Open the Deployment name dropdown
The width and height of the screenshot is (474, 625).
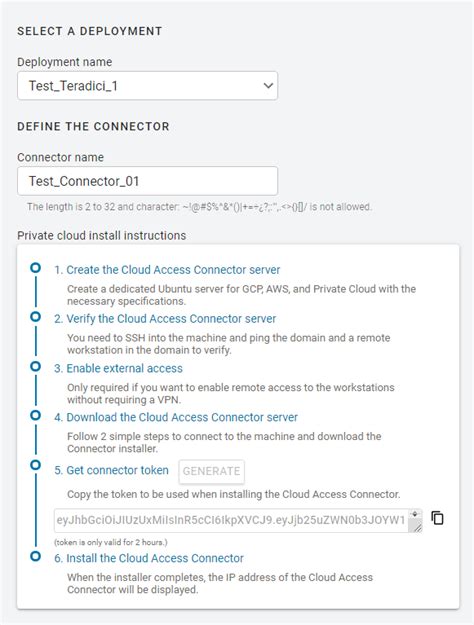click(x=148, y=86)
